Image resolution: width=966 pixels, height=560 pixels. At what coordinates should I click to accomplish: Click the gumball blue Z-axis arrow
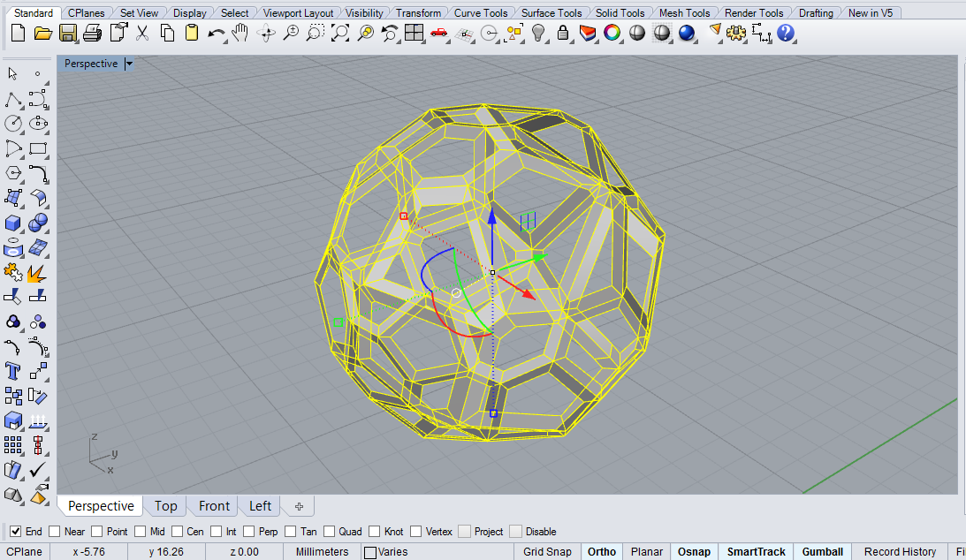pos(492,216)
